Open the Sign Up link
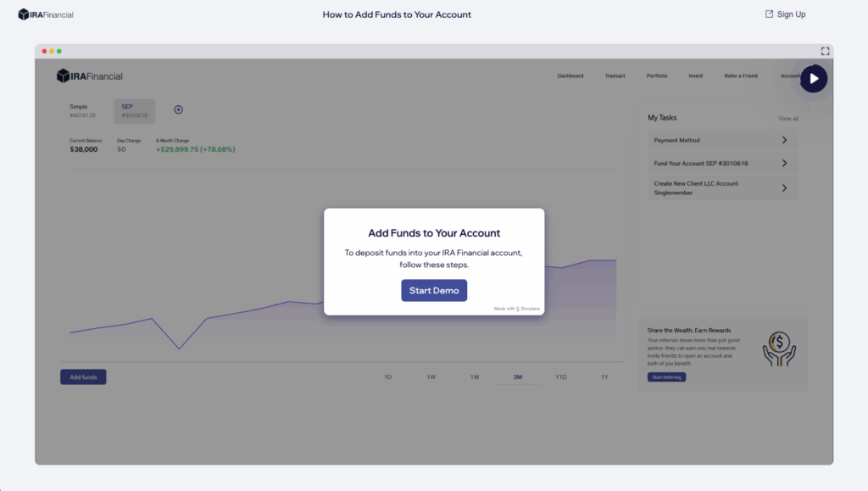The width and height of the screenshot is (868, 491). (x=785, y=14)
